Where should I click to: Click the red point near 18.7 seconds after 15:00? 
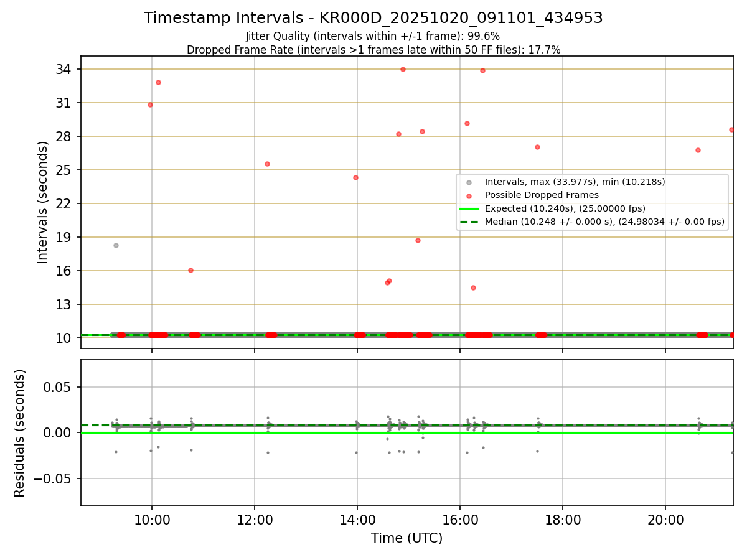(418, 240)
